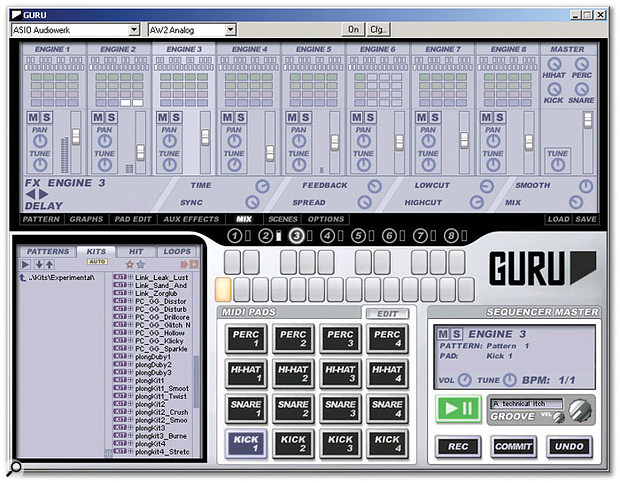This screenshot has width=620, height=483.
Task: Open AW2 Analog output dropdown
Action: coord(231,30)
